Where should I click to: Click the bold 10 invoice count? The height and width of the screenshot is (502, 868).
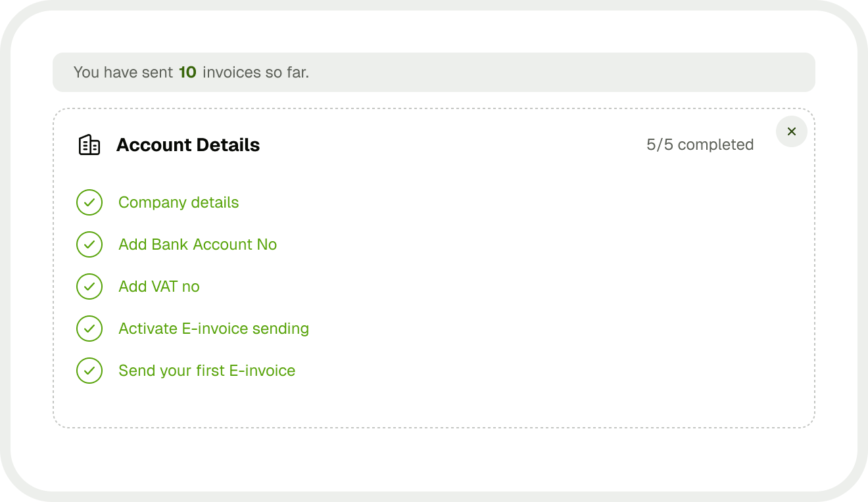tap(187, 72)
